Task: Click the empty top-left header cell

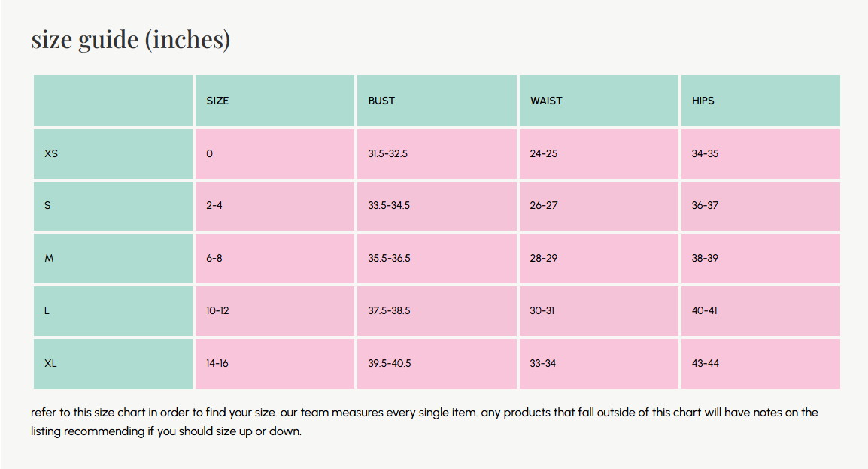Action: pyautogui.click(x=113, y=101)
